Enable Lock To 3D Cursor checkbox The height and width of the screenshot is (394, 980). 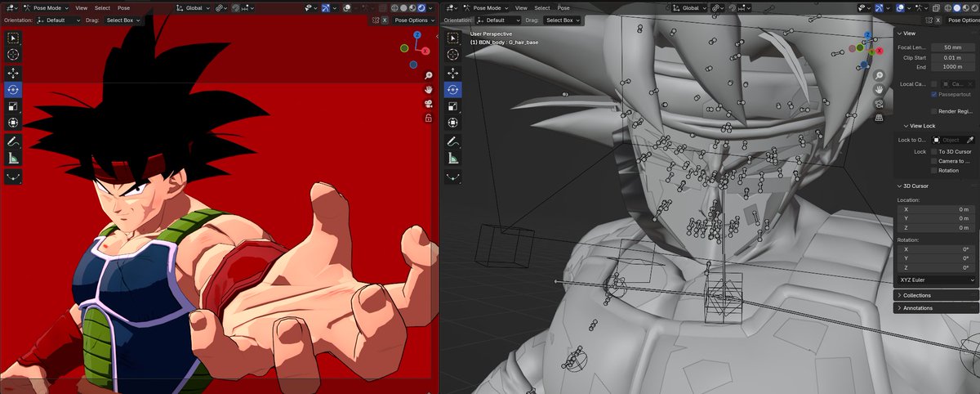coord(934,152)
